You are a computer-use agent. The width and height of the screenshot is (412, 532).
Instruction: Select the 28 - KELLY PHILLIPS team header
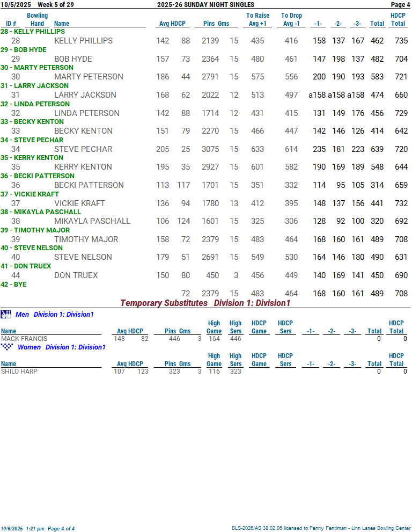(32, 32)
